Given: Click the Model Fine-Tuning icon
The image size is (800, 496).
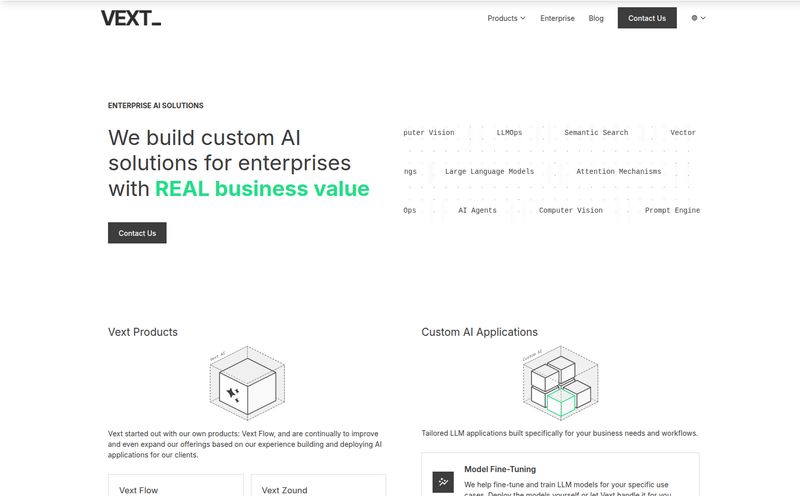Looking at the screenshot, I should [443, 482].
